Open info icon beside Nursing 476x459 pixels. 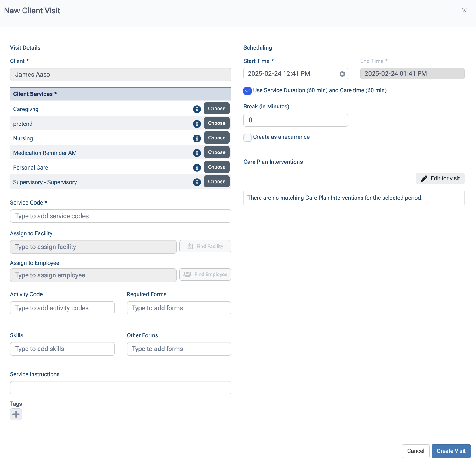coord(197,138)
